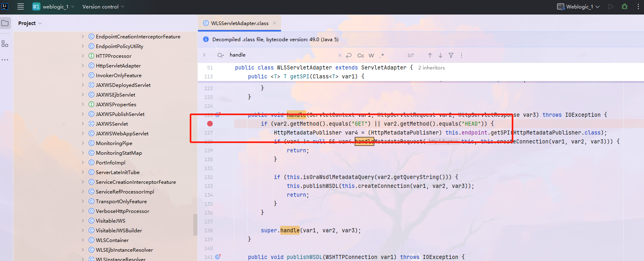The height and width of the screenshot is (261, 644).
Task: Toggle Match Case (Cc) in search
Action: point(361,55)
